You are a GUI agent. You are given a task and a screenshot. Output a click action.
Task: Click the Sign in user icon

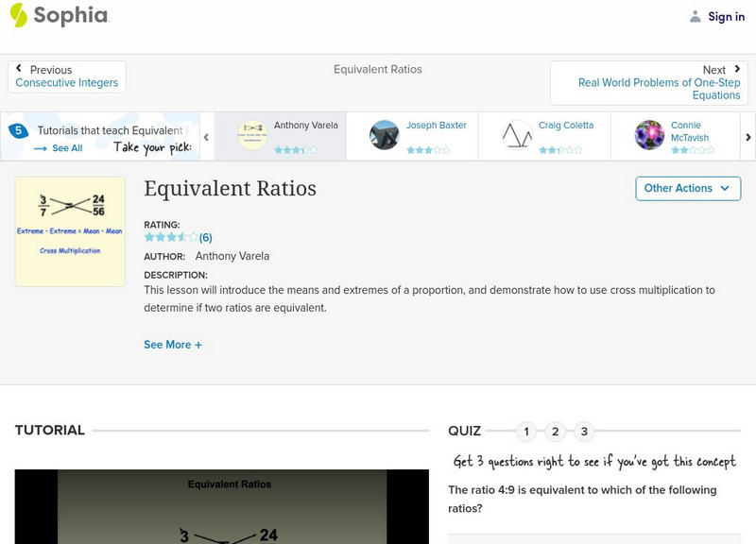pyautogui.click(x=696, y=16)
